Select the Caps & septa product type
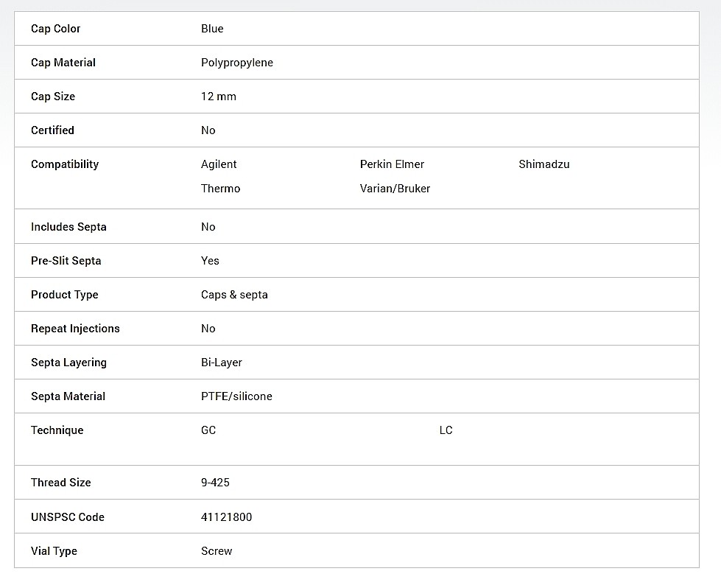This screenshot has height=588, width=721. pos(234,295)
